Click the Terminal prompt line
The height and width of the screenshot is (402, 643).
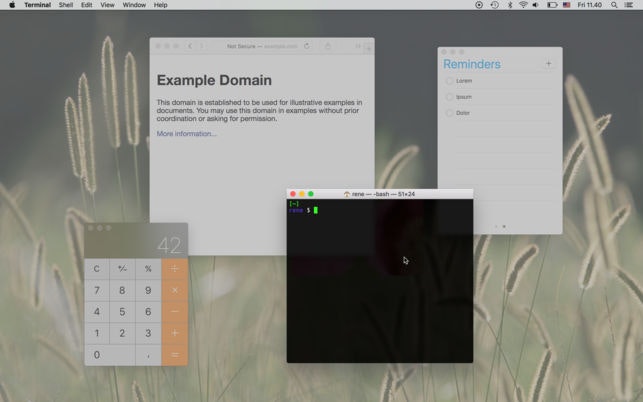[304, 210]
